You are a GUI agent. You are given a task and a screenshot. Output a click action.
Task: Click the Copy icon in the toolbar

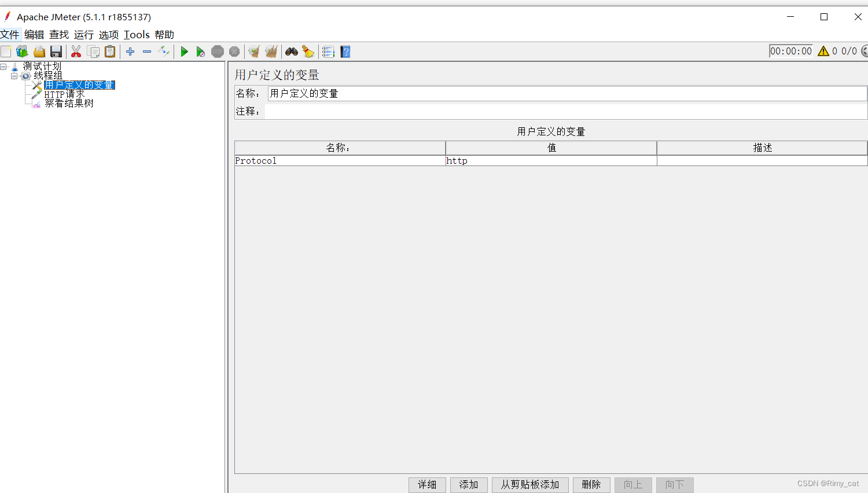[93, 51]
